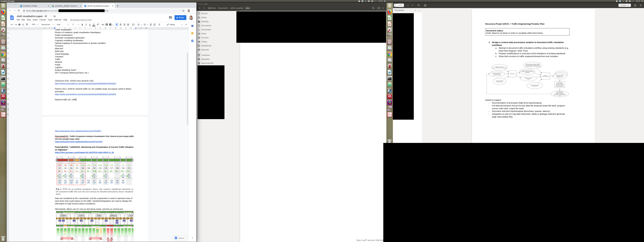Open the Arial font dropdown
Image resolution: width=644 pixels, height=242 pixels.
click(63, 25)
